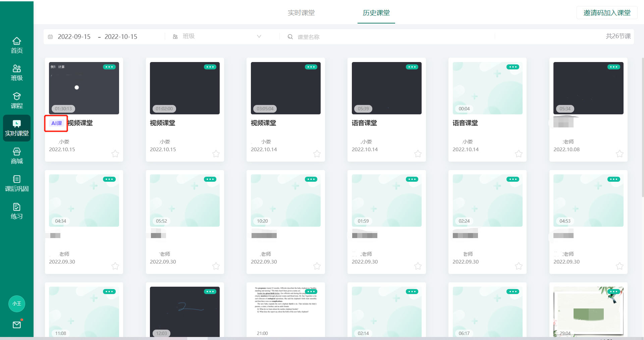Select the 历史课堂 tab
Viewport: 644px width, 340px height.
[x=376, y=13]
